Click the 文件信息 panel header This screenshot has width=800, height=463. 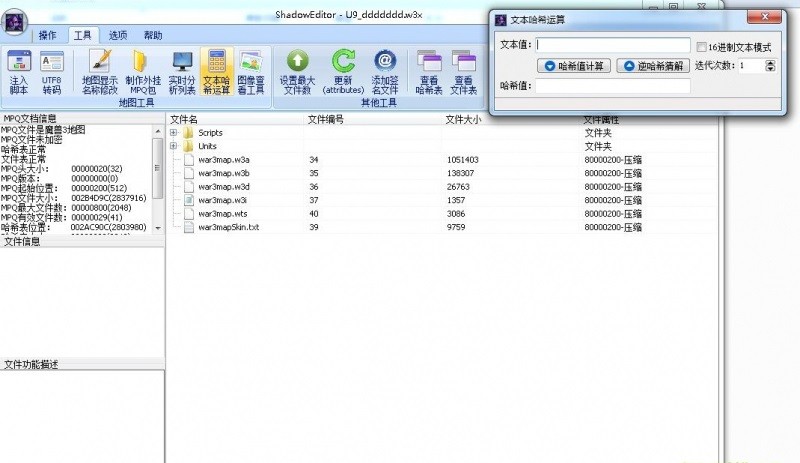coord(82,241)
